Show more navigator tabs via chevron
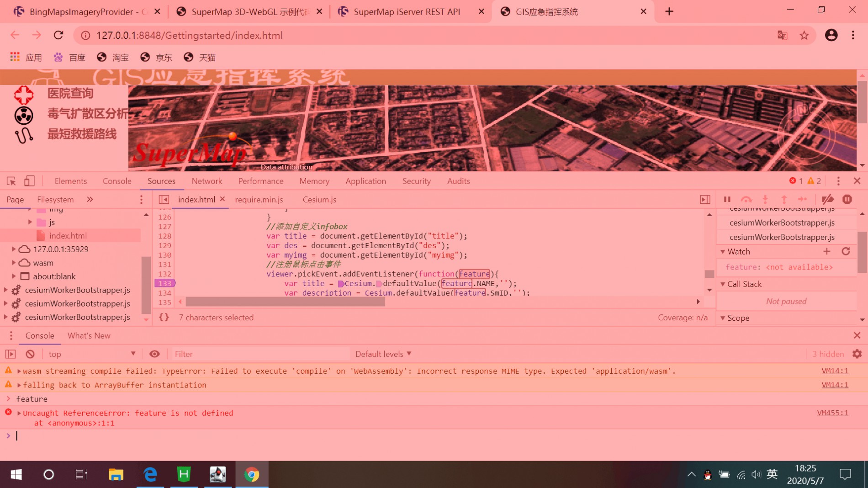The width and height of the screenshot is (868, 488). pyautogui.click(x=90, y=200)
